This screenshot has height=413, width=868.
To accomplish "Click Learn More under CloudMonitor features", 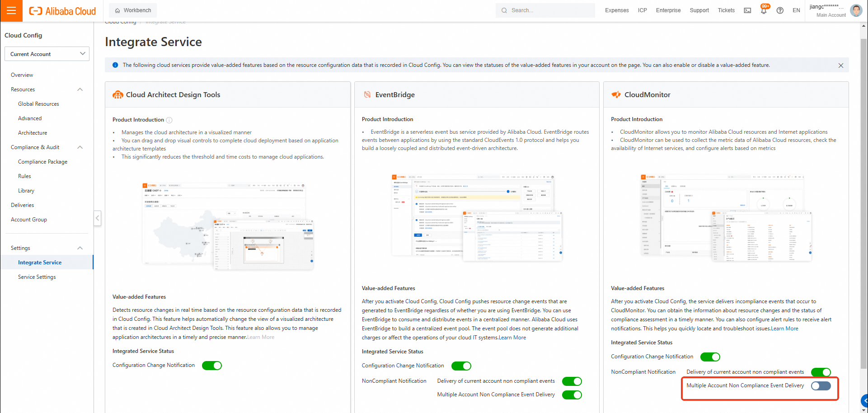I will (784, 329).
